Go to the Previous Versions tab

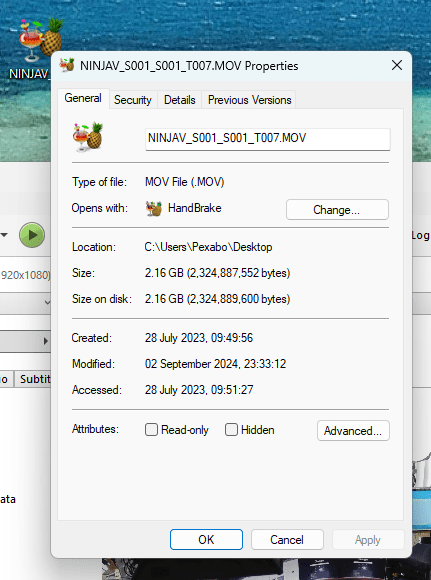coord(249,100)
